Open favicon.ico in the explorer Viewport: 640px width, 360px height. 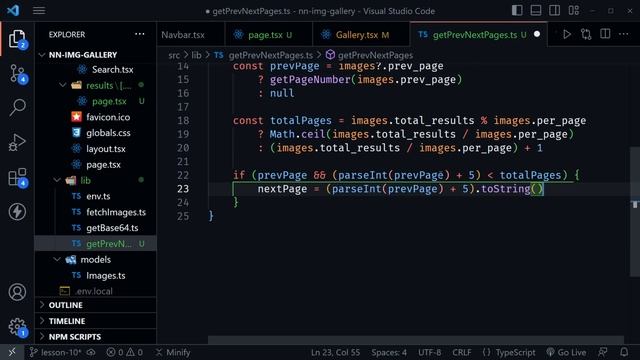point(108,117)
